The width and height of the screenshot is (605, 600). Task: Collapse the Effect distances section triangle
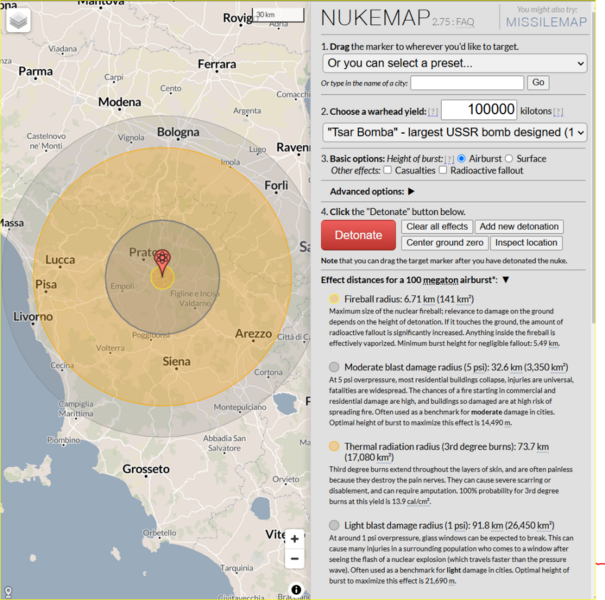click(505, 280)
